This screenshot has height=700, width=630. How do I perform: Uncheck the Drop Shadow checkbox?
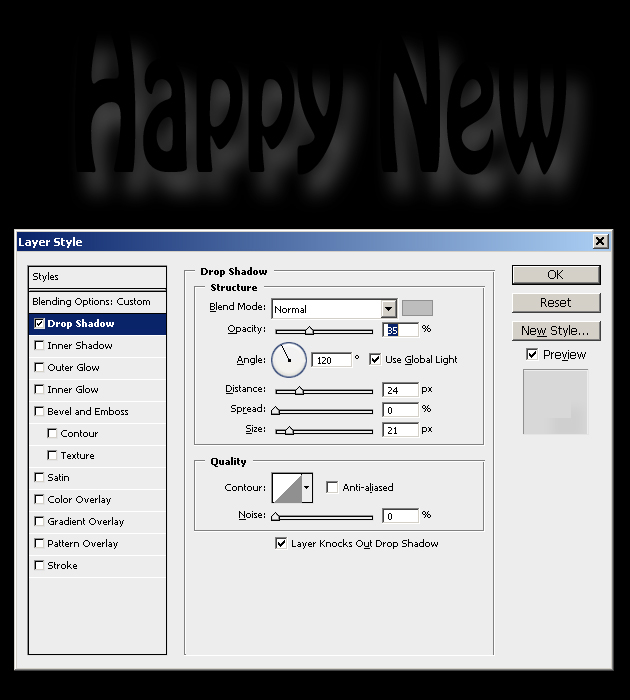tap(39, 324)
